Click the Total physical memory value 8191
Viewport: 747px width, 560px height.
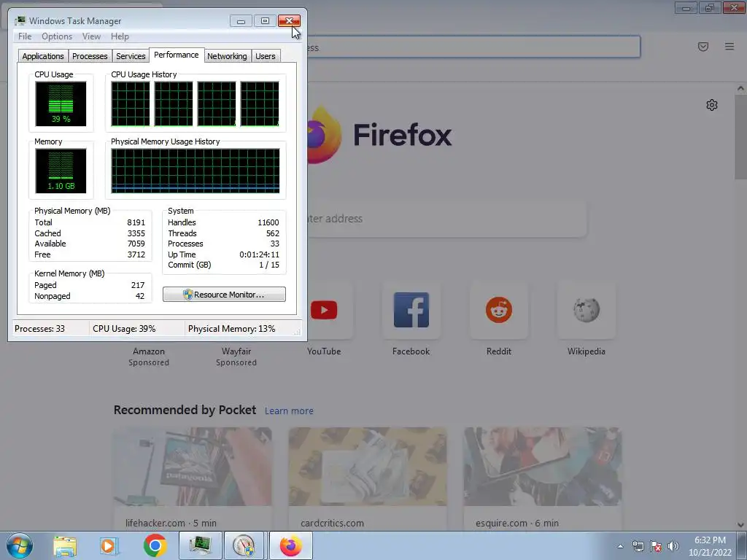coord(136,222)
